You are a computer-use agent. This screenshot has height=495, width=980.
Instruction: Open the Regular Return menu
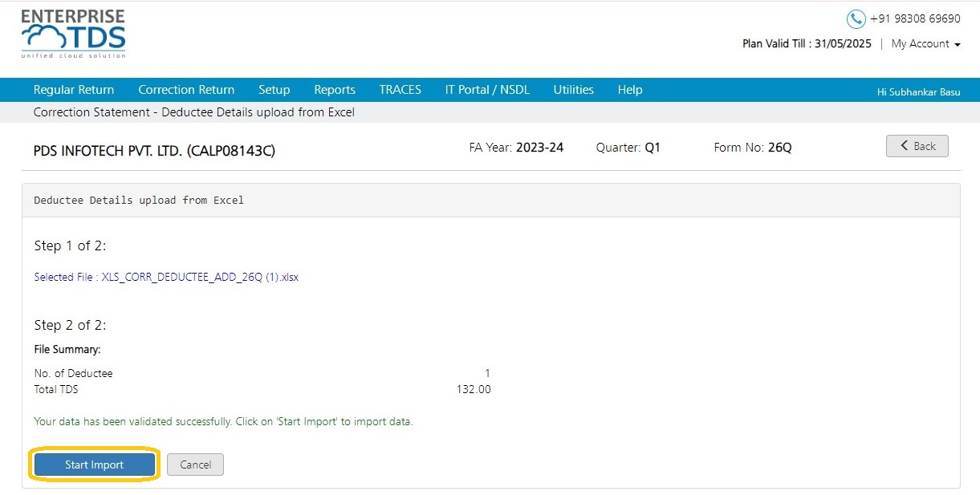click(74, 90)
